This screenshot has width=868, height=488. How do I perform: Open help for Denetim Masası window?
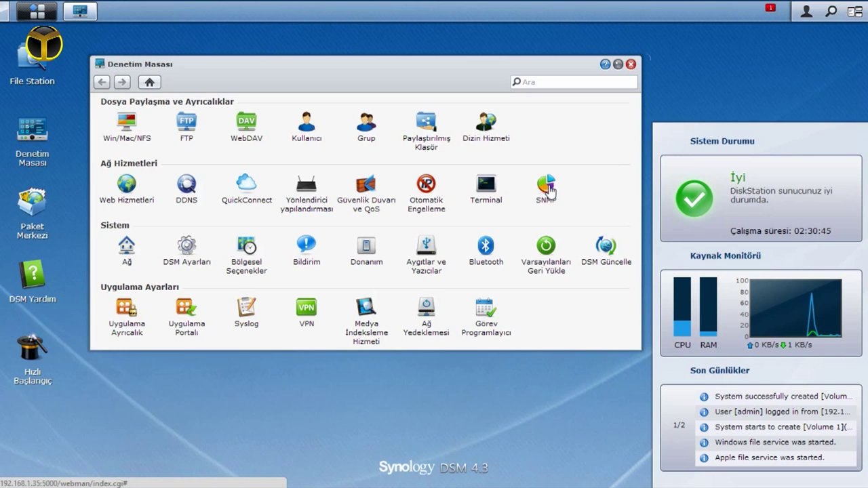pyautogui.click(x=605, y=64)
